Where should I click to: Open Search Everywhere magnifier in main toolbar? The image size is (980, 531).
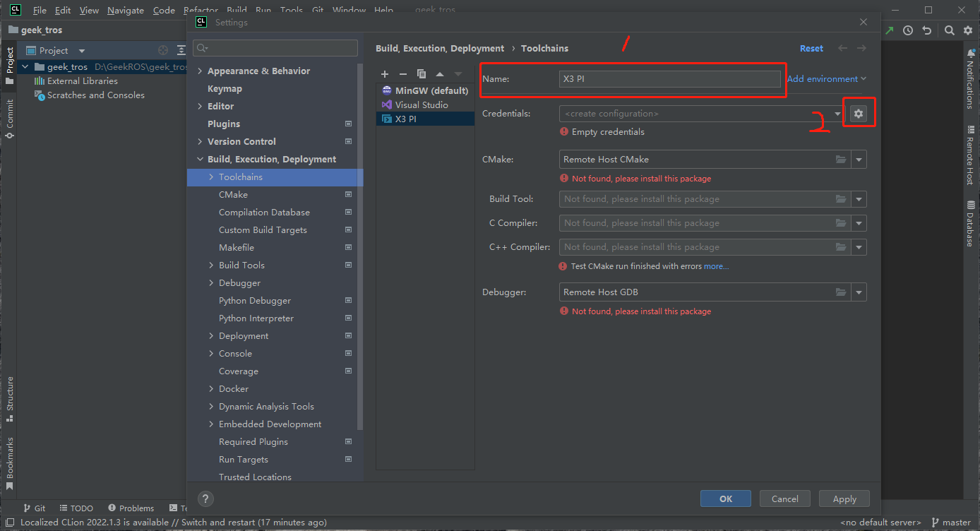950,30
